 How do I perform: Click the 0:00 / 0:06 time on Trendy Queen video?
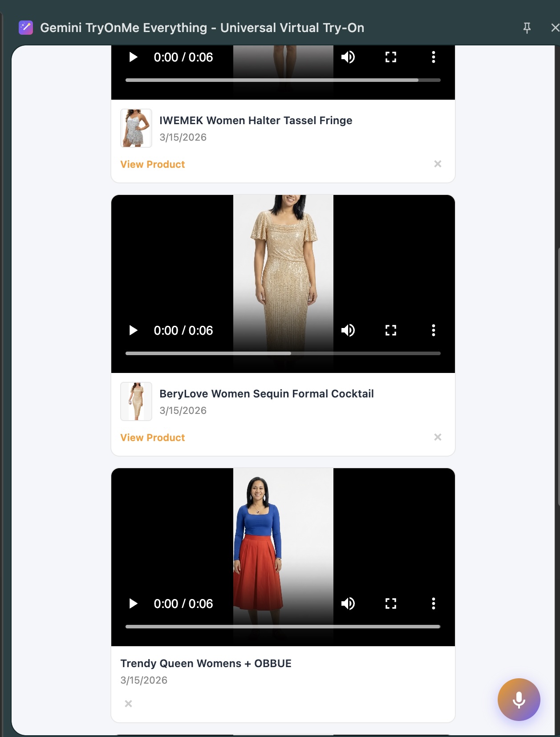(183, 604)
